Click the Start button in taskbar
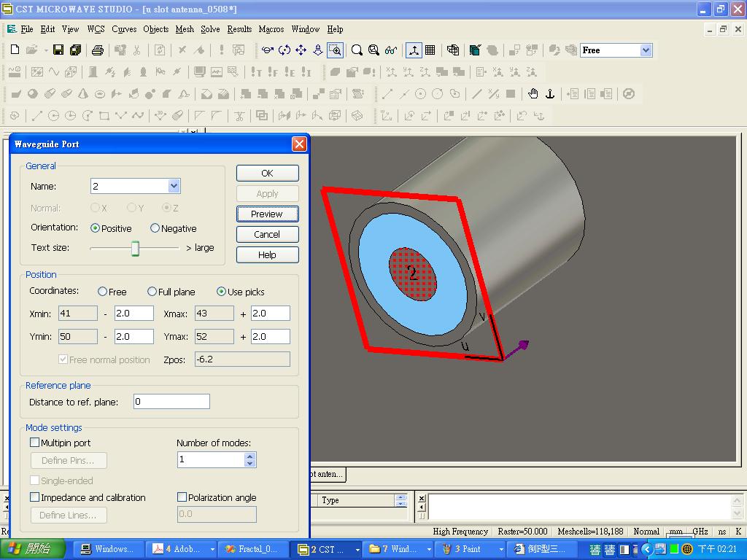This screenshot has width=747, height=560. point(32,549)
